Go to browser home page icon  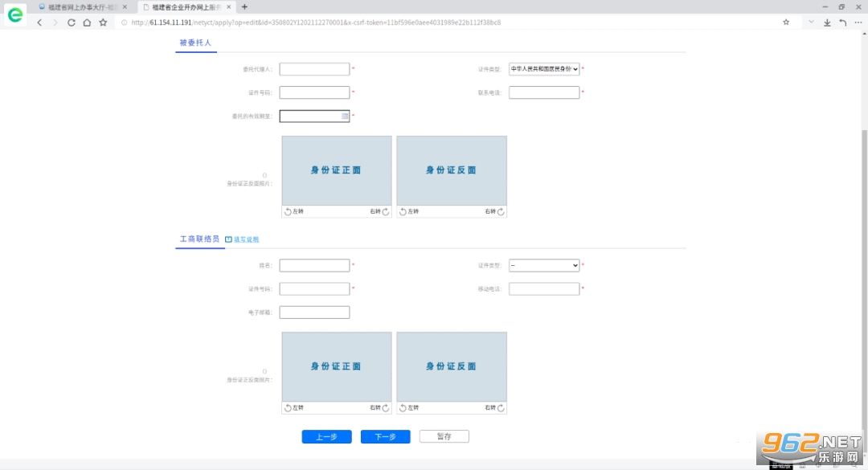(87, 22)
